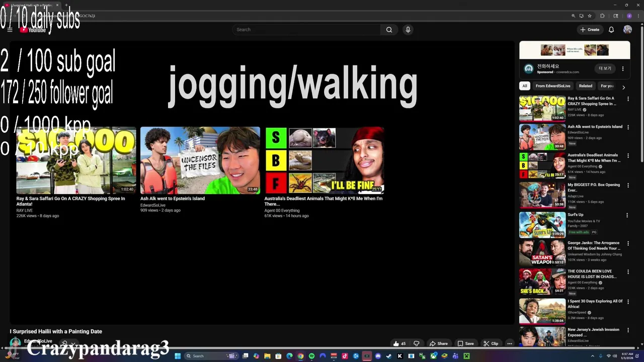Open options for Ray & Sara Saffari sidebar video
The width and height of the screenshot is (644, 362).
pyautogui.click(x=627, y=99)
